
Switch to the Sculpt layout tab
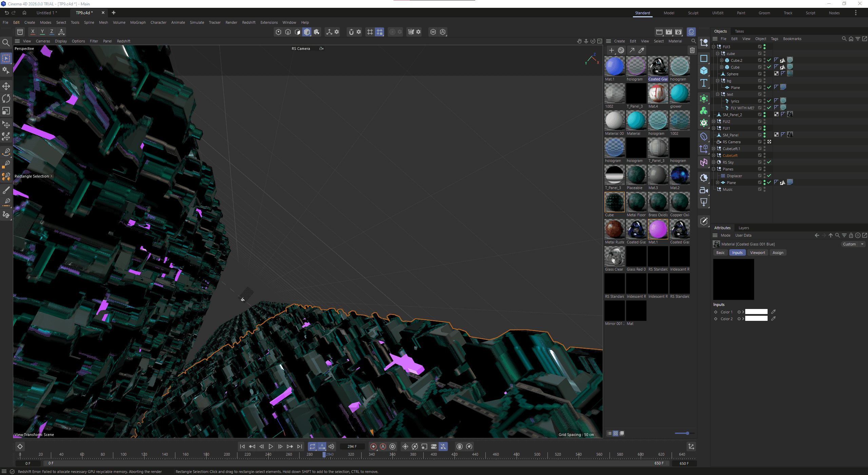(x=693, y=13)
